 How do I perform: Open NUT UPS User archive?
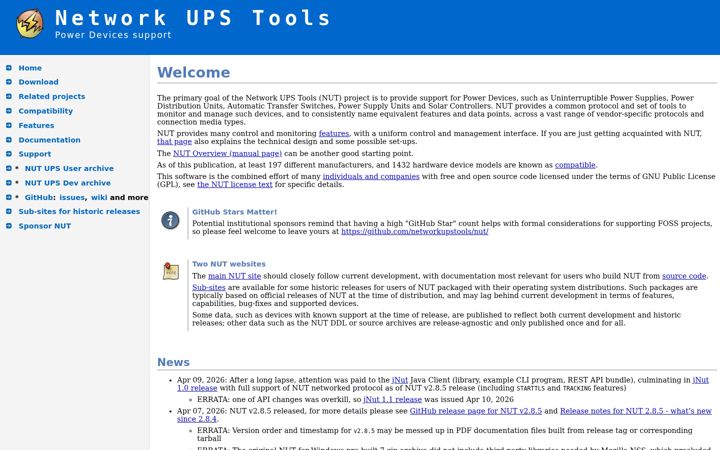tap(69, 169)
